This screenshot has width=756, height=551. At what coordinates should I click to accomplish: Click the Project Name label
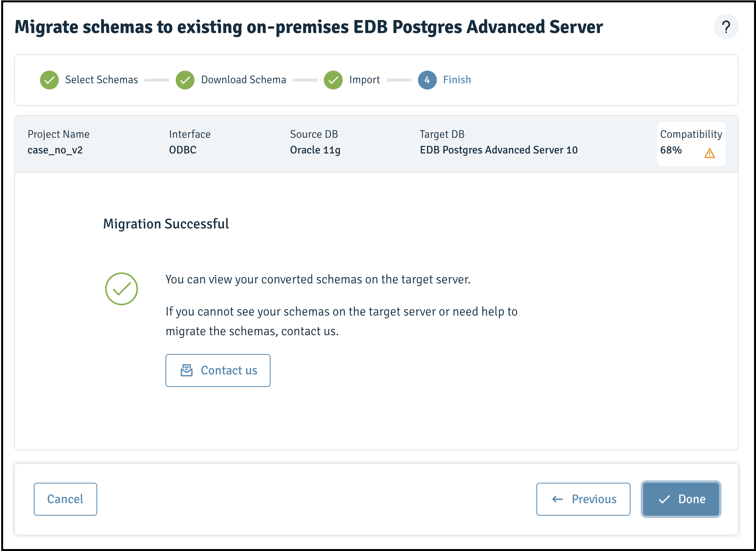pyautogui.click(x=58, y=134)
